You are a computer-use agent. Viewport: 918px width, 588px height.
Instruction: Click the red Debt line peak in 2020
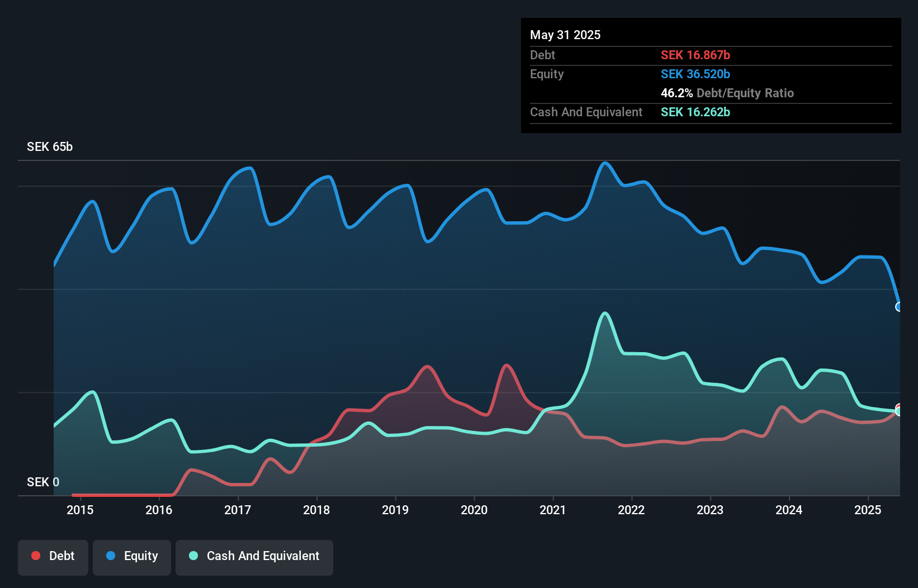click(x=507, y=366)
